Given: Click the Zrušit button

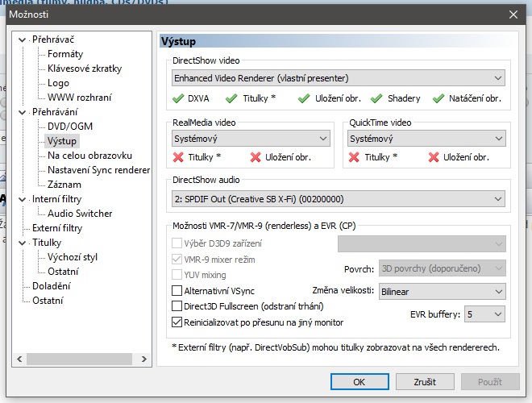Looking at the screenshot, I should tap(425, 381).
